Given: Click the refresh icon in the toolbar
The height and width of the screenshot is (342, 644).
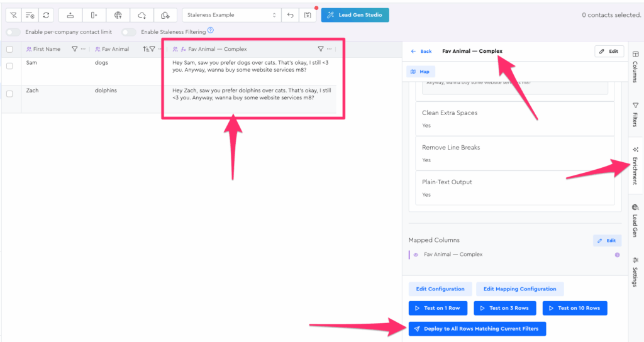Looking at the screenshot, I should (46, 15).
